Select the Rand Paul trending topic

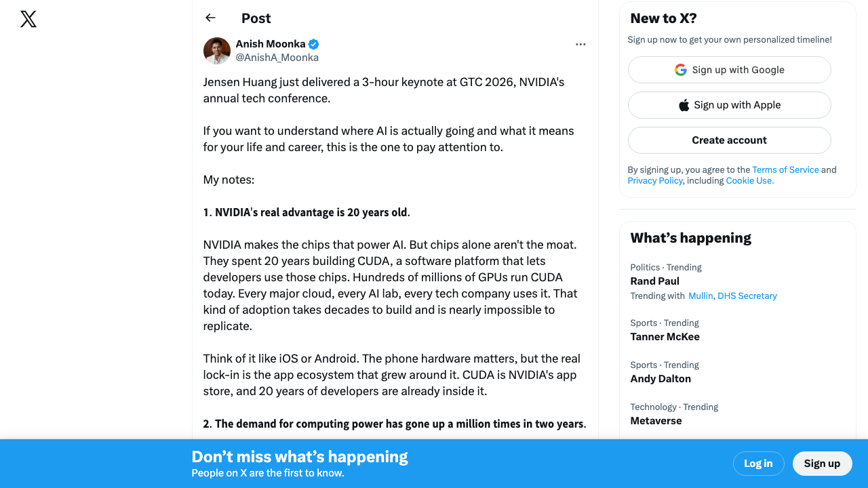[x=654, y=281]
